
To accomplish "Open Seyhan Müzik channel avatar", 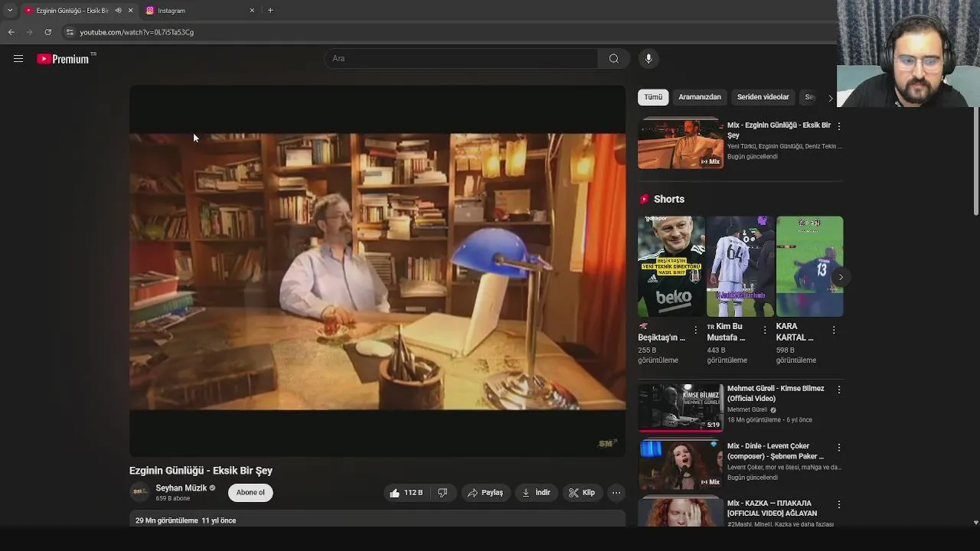I will [x=139, y=492].
